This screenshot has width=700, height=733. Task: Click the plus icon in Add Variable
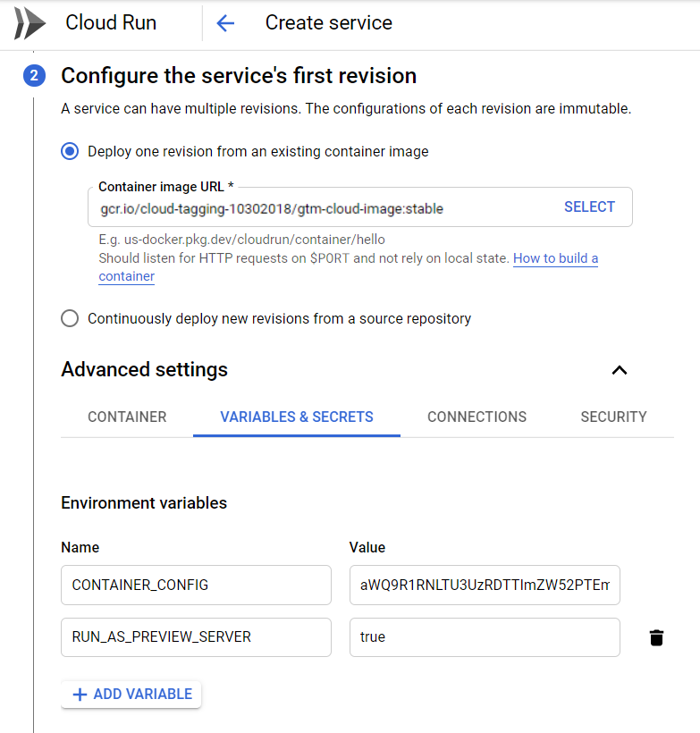tap(80, 695)
